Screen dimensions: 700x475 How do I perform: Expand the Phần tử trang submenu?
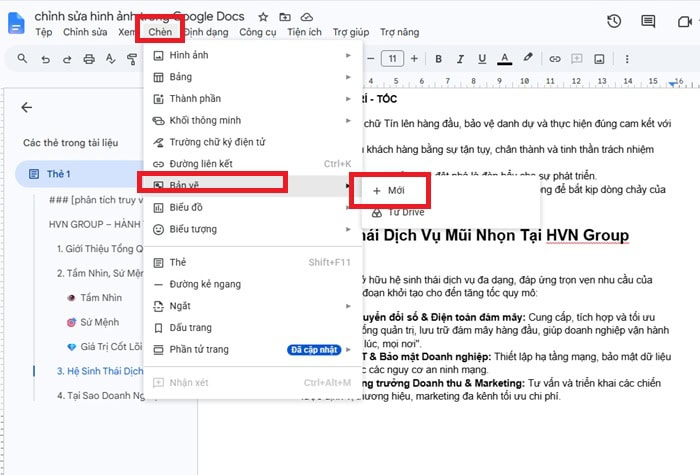pyautogui.click(x=252, y=350)
